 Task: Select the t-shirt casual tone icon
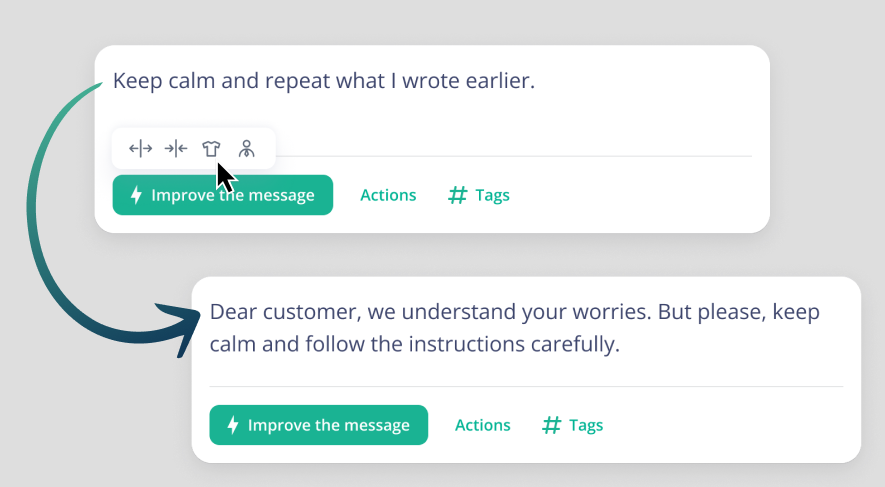point(211,149)
